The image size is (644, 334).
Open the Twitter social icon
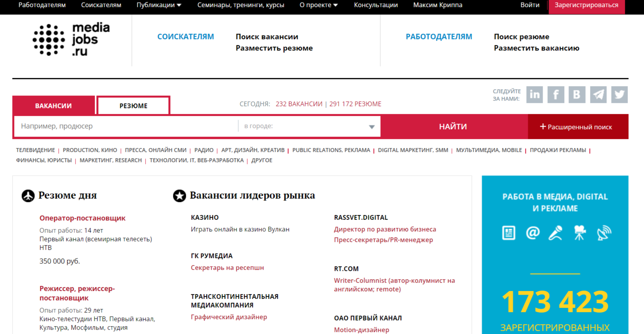tap(619, 94)
